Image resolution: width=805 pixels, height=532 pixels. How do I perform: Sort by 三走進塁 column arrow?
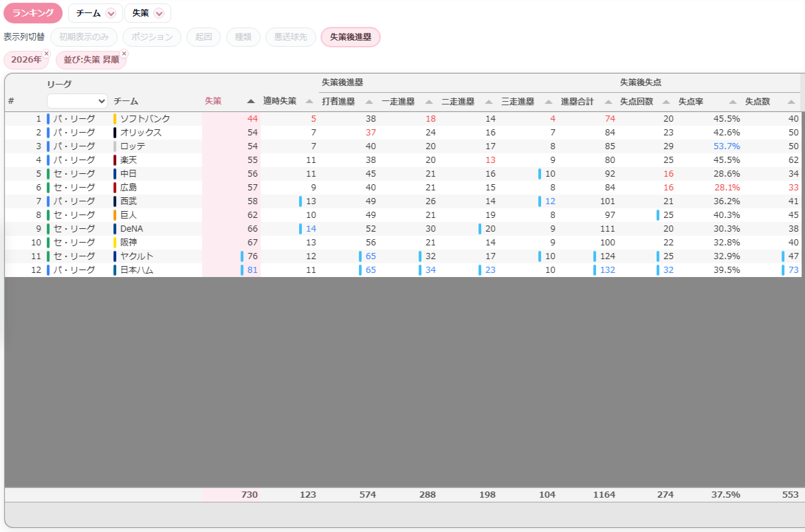click(549, 102)
